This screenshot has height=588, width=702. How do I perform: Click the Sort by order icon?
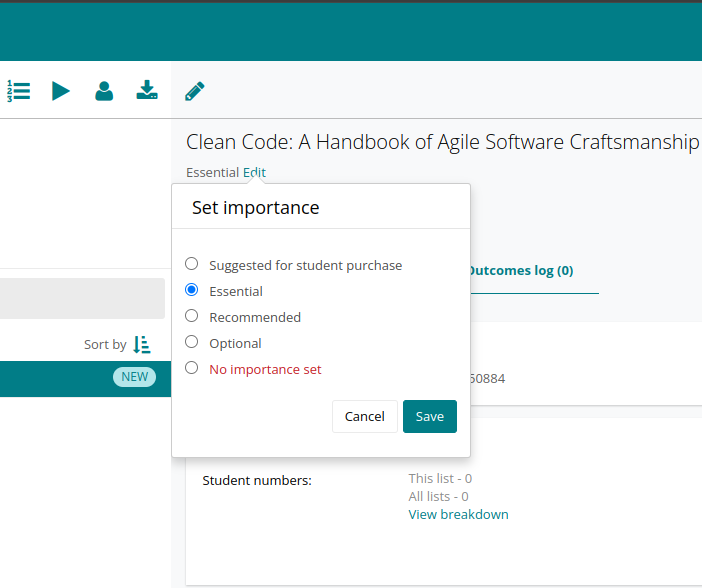pyautogui.click(x=142, y=345)
